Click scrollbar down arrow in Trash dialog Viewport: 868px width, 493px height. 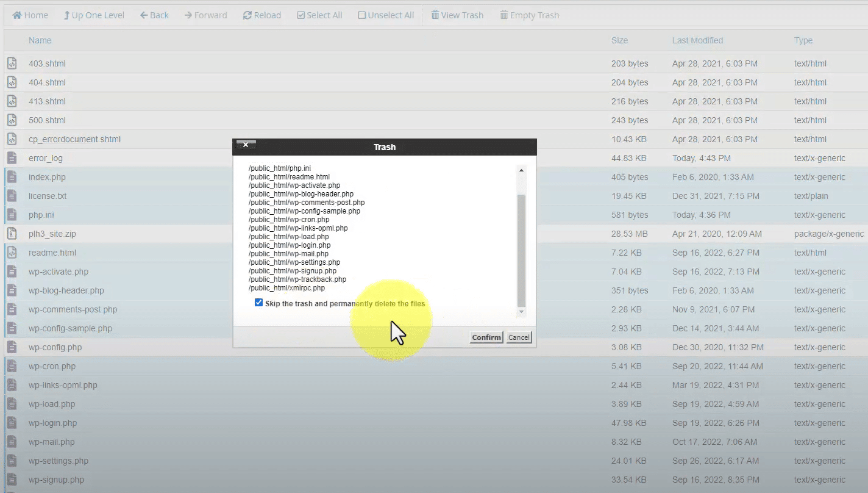(x=521, y=312)
